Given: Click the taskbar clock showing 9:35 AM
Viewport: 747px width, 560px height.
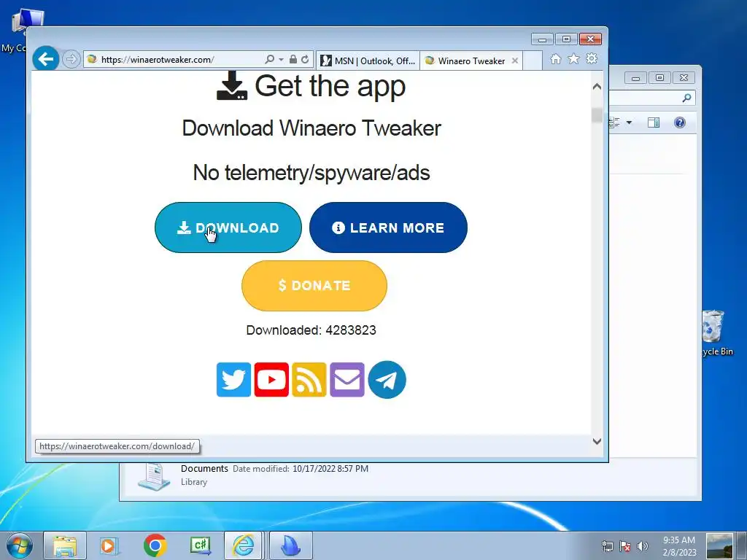Looking at the screenshot, I should (679, 546).
